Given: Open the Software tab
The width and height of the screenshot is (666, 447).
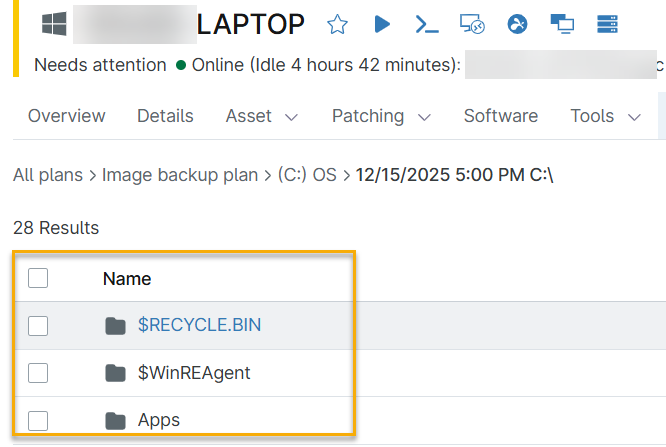Looking at the screenshot, I should click(500, 117).
